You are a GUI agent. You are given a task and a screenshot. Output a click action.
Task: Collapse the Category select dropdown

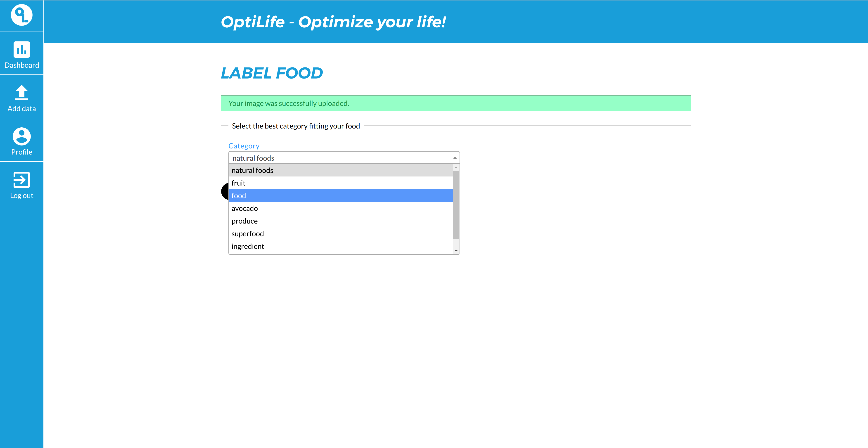tap(344, 158)
